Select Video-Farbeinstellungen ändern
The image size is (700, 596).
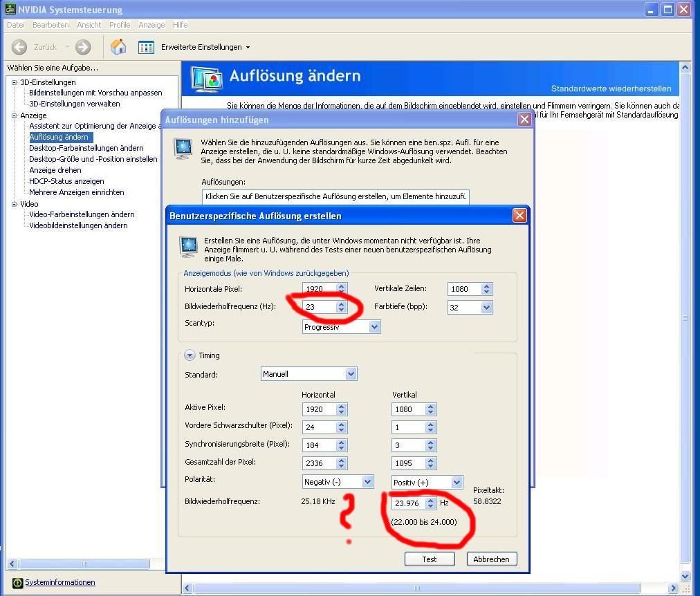tap(82, 214)
